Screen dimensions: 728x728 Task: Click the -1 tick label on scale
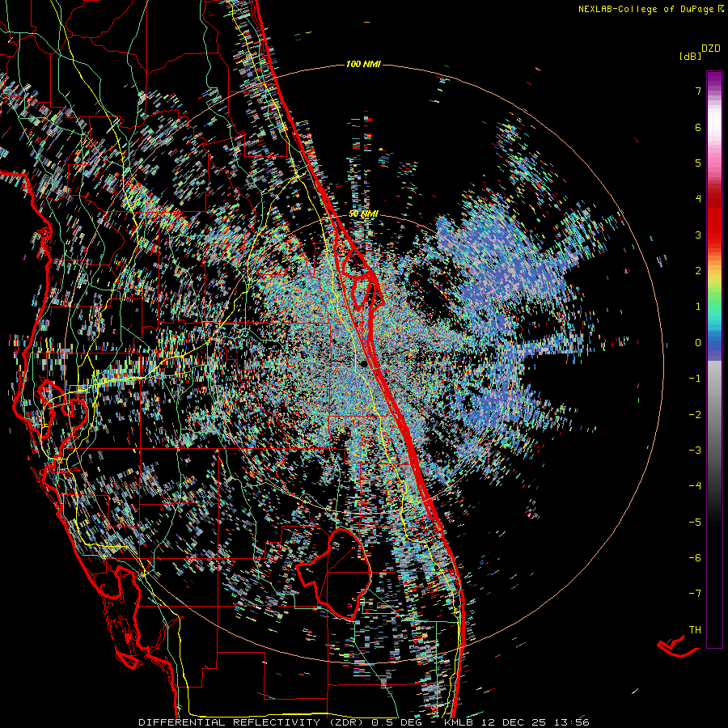[x=695, y=379]
